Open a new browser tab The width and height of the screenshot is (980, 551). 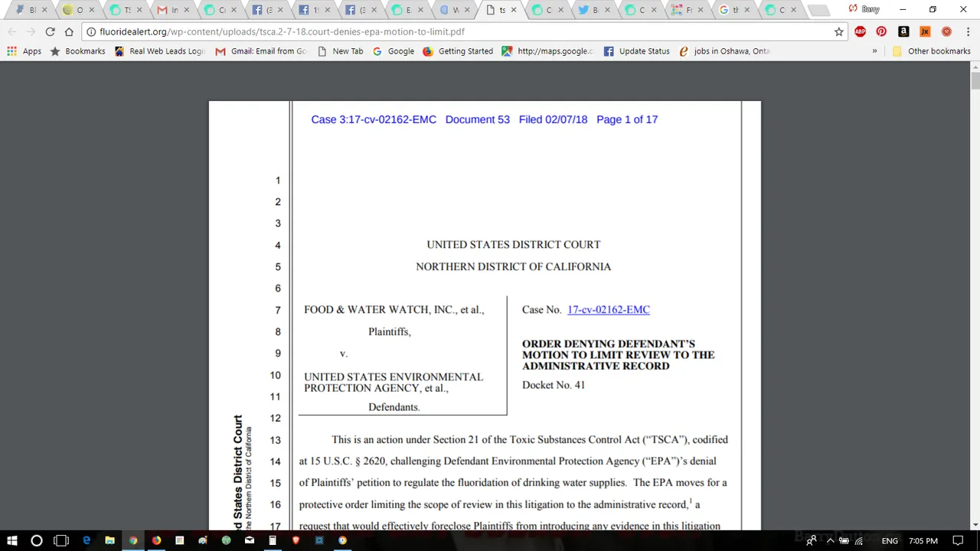pos(818,10)
